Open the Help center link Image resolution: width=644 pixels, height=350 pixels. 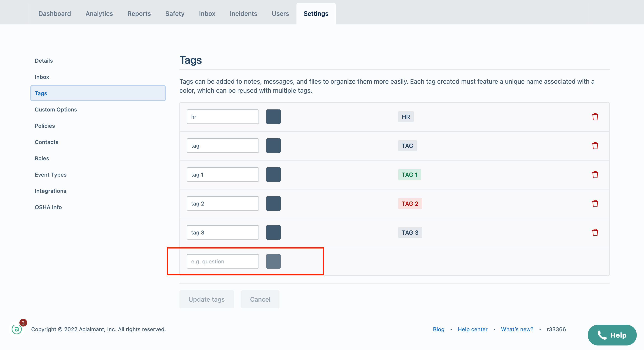tap(472, 329)
